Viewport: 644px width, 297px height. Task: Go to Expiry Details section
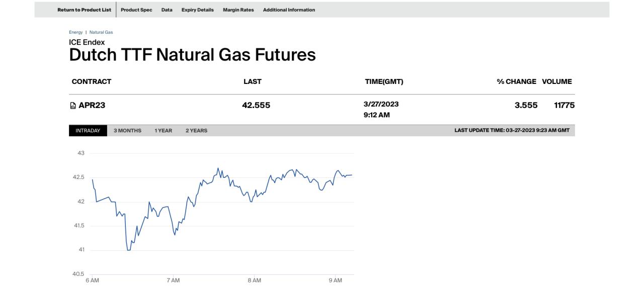click(x=198, y=10)
